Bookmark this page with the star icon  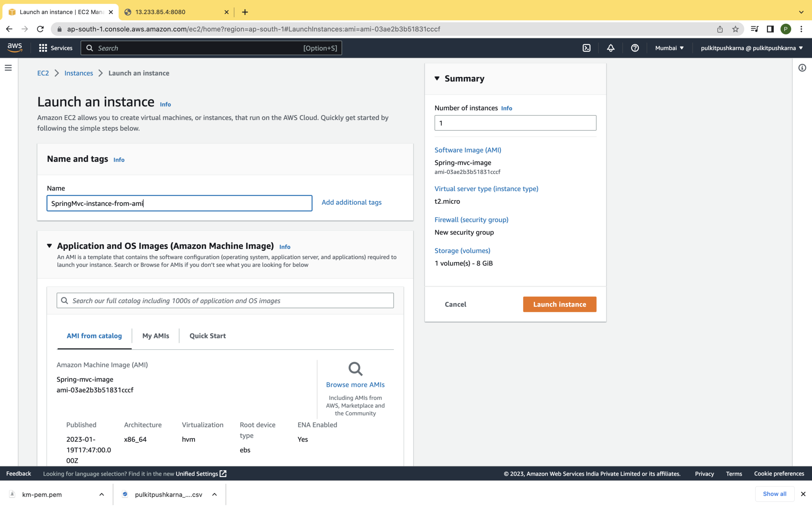[x=735, y=29]
